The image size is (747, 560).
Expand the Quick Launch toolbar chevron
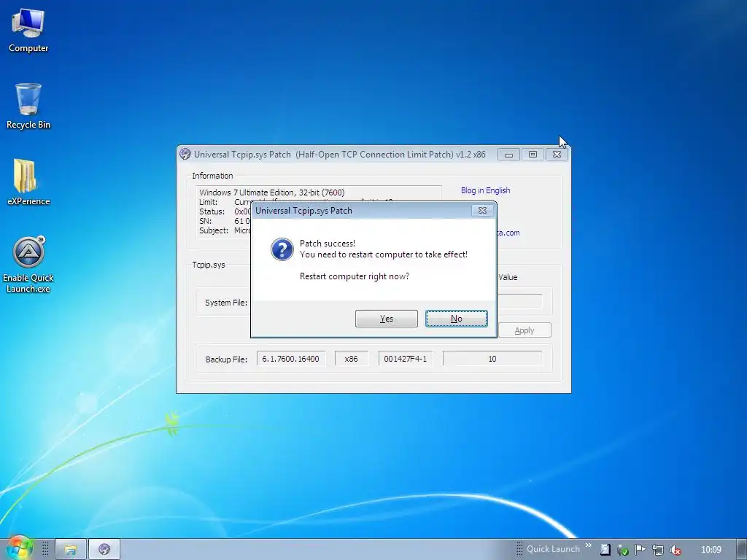[589, 545]
